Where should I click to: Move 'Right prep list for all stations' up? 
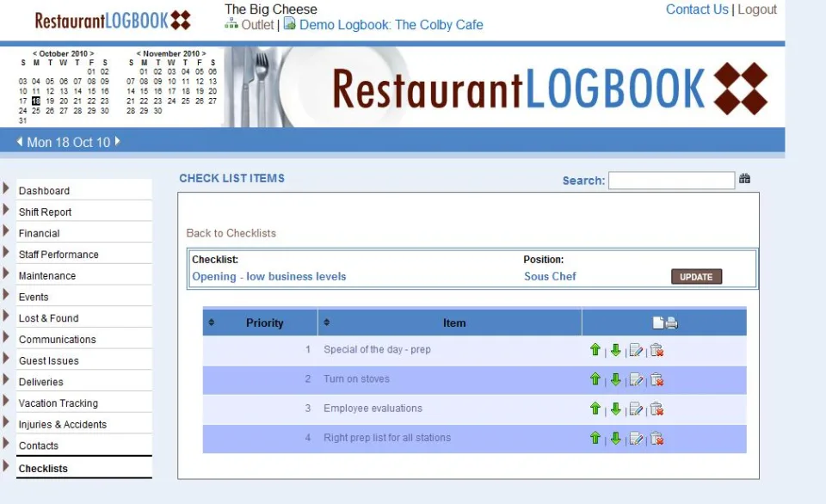pos(595,438)
